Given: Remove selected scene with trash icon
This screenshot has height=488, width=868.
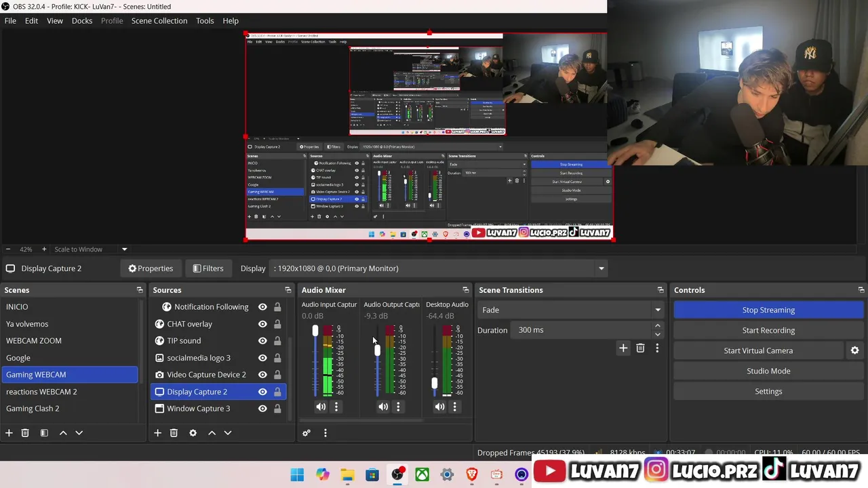Looking at the screenshot, I should click(25, 432).
